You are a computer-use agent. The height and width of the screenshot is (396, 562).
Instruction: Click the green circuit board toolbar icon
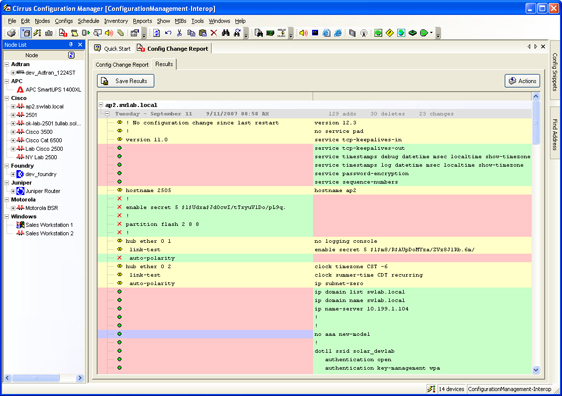(x=270, y=33)
